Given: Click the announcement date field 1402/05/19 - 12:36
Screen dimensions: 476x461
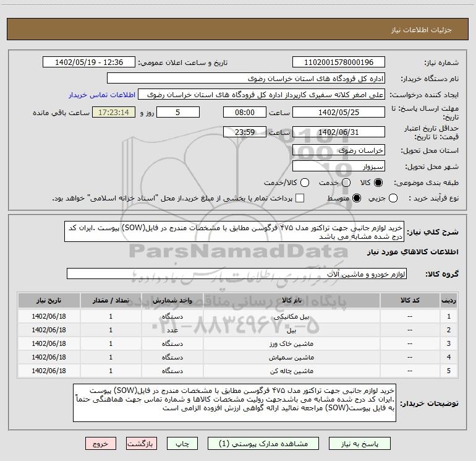Looking at the screenshot, I should (89, 62).
